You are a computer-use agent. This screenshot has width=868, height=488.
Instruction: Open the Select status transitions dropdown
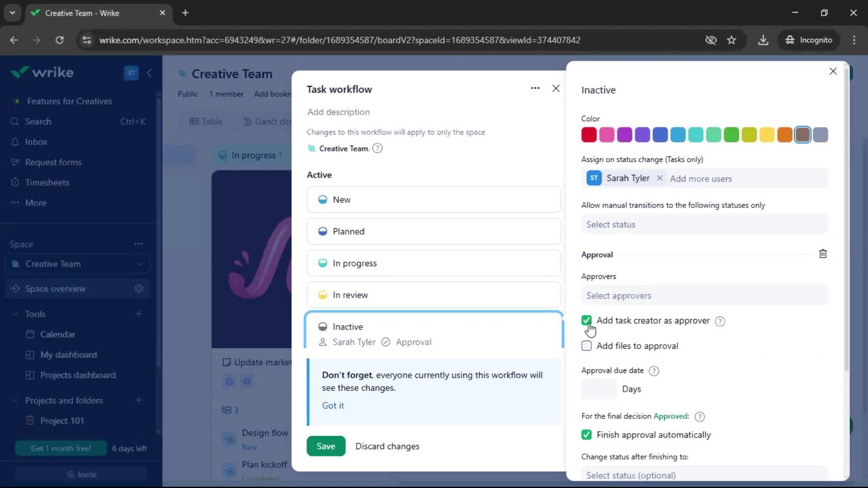pyautogui.click(x=704, y=224)
